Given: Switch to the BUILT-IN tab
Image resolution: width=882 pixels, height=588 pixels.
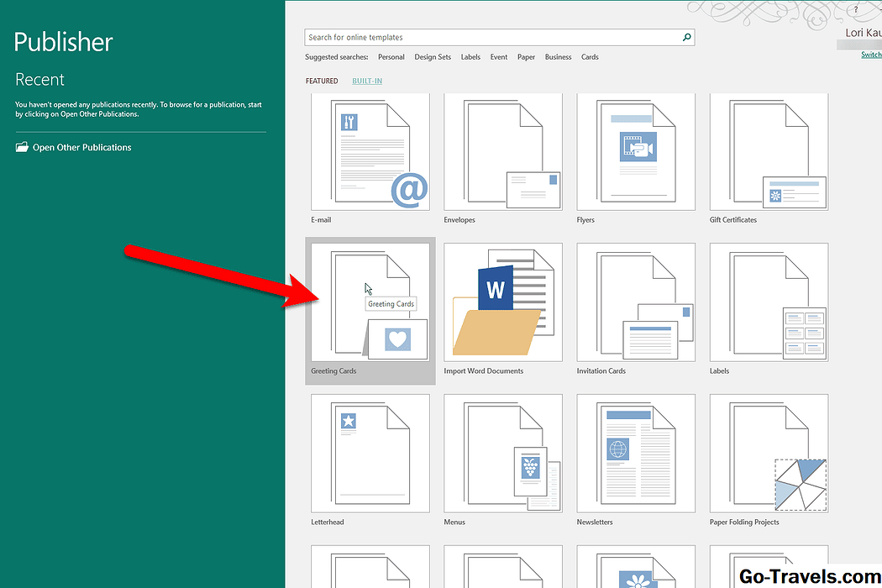Looking at the screenshot, I should pyautogui.click(x=367, y=81).
